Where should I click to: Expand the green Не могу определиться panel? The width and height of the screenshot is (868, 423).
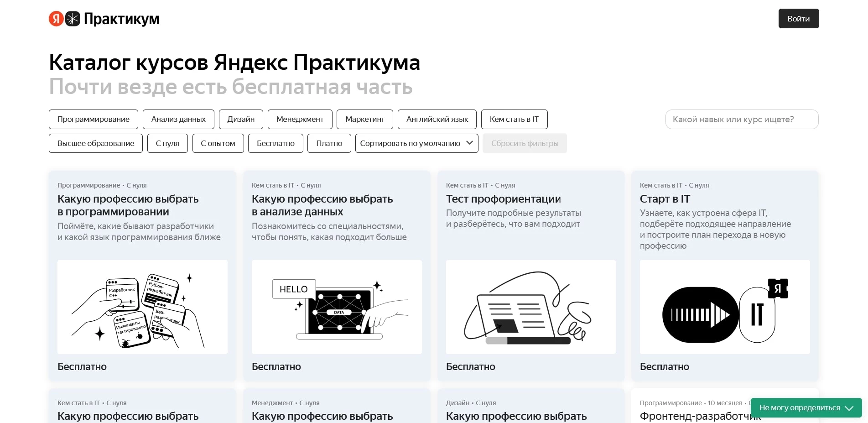pos(806,408)
